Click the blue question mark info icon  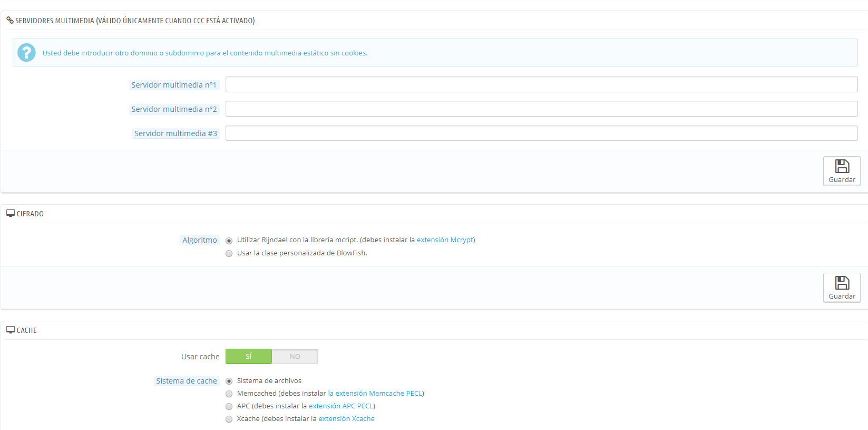[26, 53]
